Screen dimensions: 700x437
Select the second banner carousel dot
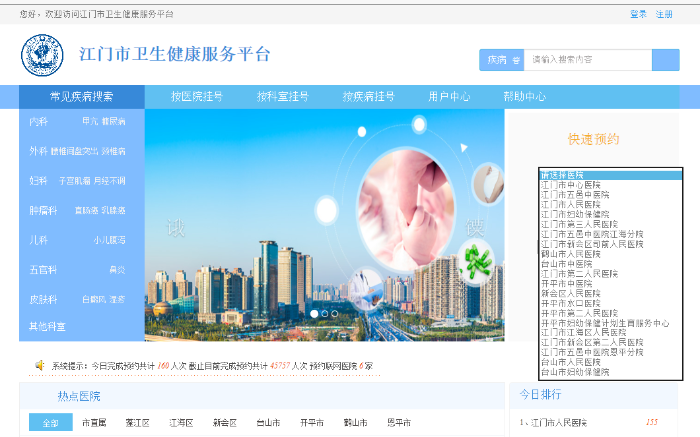[325, 314]
